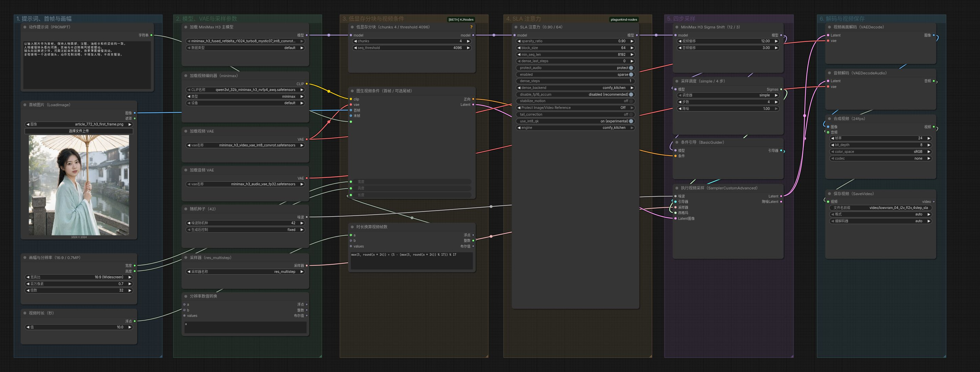This screenshot has width=980, height=372.
Task: Click the 文件名前缀 filename prefix field
Action: (x=880, y=208)
